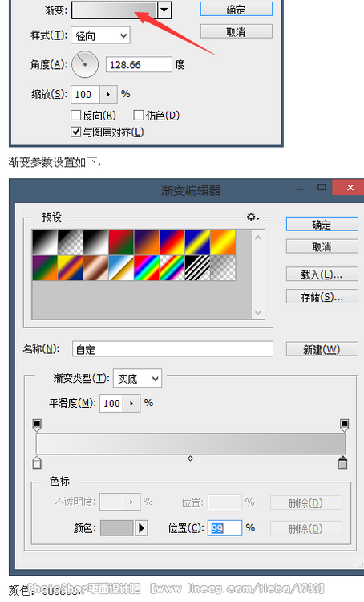Select the second black-to-white preset
This screenshot has height=602, width=364.
click(x=95, y=242)
